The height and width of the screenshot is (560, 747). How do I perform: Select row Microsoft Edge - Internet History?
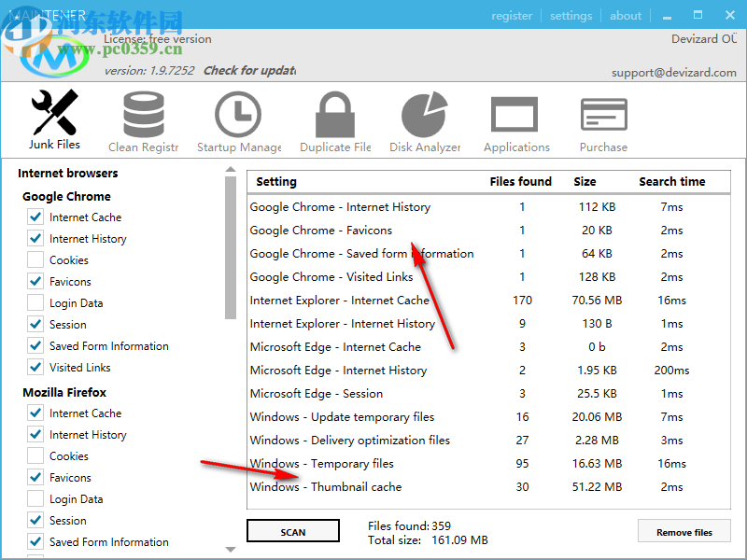click(x=488, y=371)
